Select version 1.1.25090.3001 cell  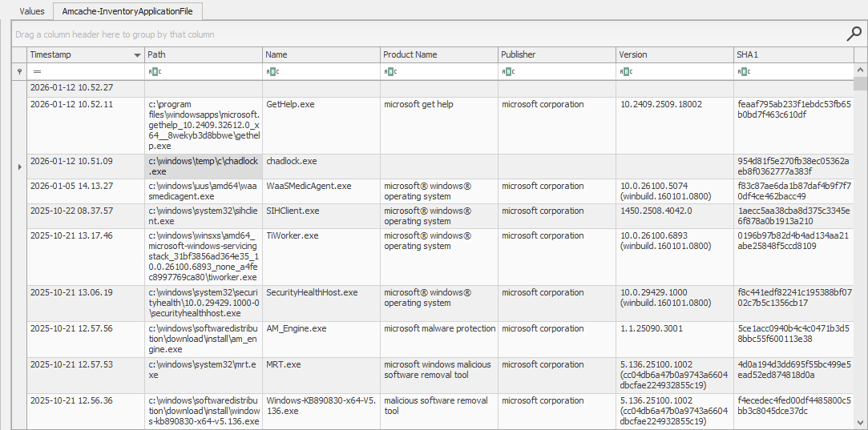(x=676, y=340)
